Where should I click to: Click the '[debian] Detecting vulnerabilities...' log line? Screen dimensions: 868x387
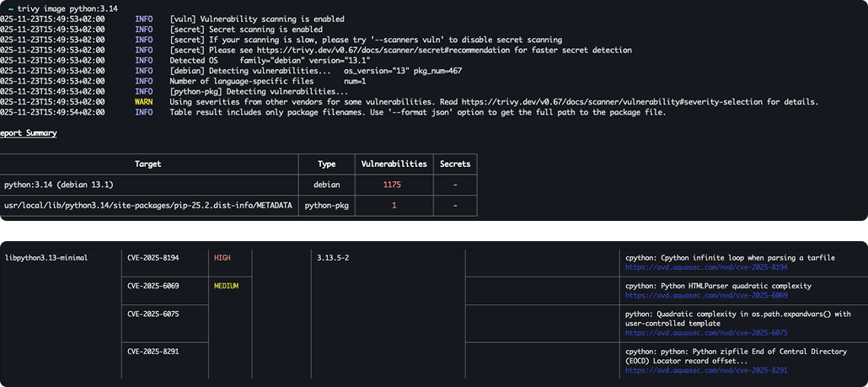point(315,71)
